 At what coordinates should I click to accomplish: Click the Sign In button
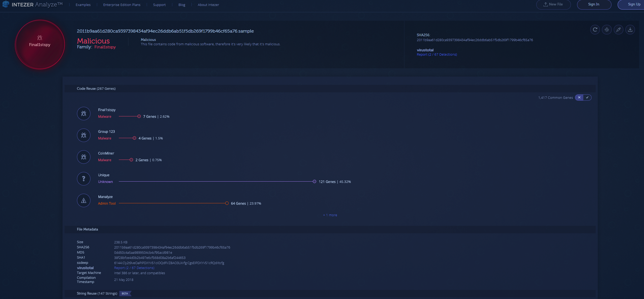pos(594,4)
